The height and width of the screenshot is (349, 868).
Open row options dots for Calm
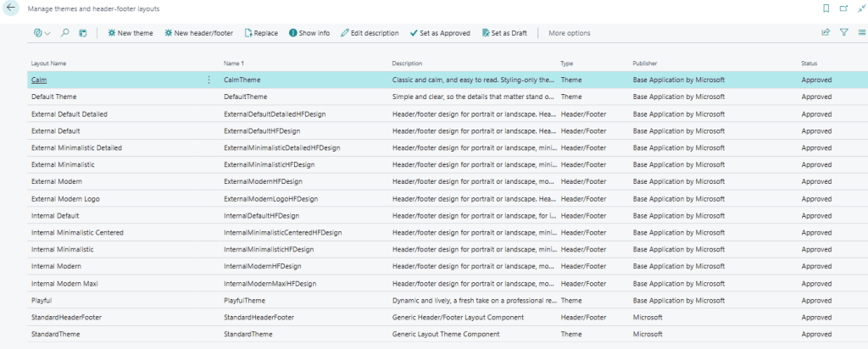click(x=209, y=80)
